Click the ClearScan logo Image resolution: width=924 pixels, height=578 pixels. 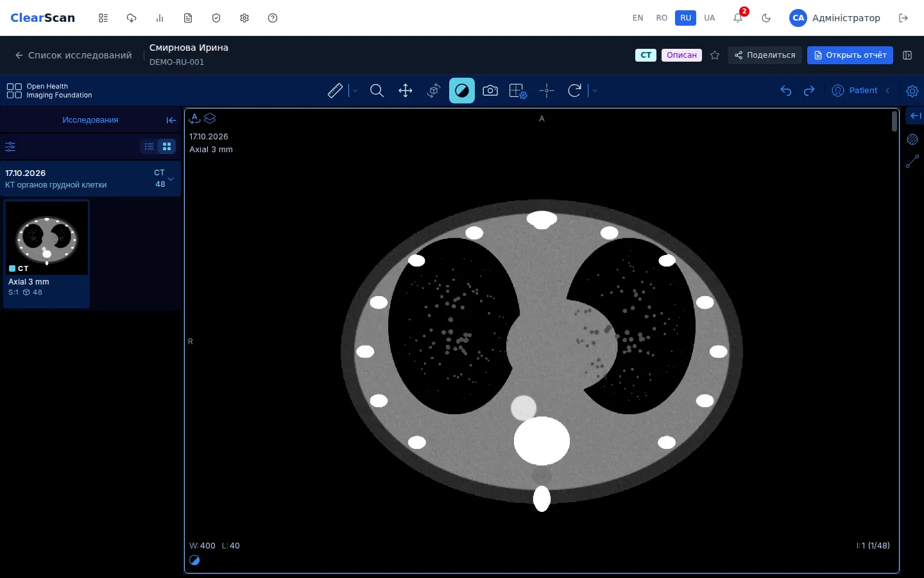[42, 18]
